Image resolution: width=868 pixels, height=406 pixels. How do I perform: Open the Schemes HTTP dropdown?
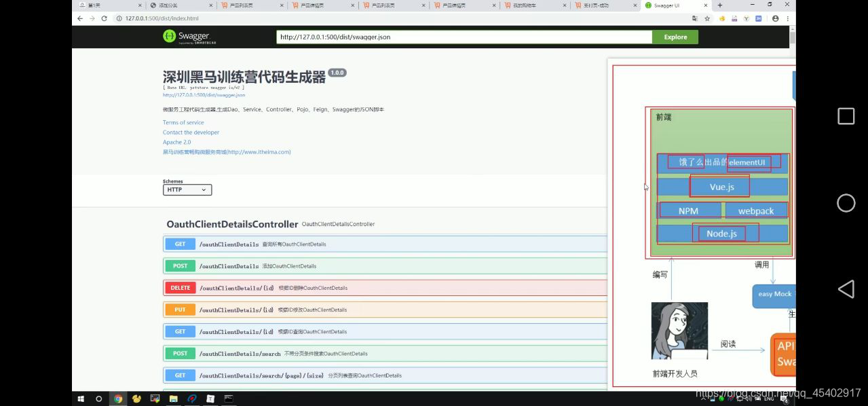pyautogui.click(x=187, y=190)
